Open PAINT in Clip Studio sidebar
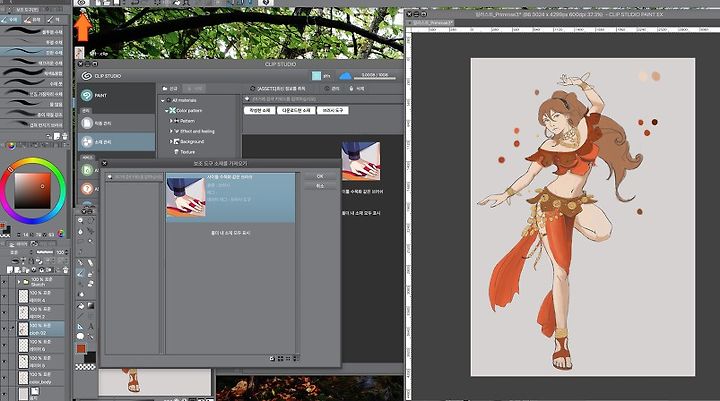The height and width of the screenshot is (401, 720). pos(116,96)
